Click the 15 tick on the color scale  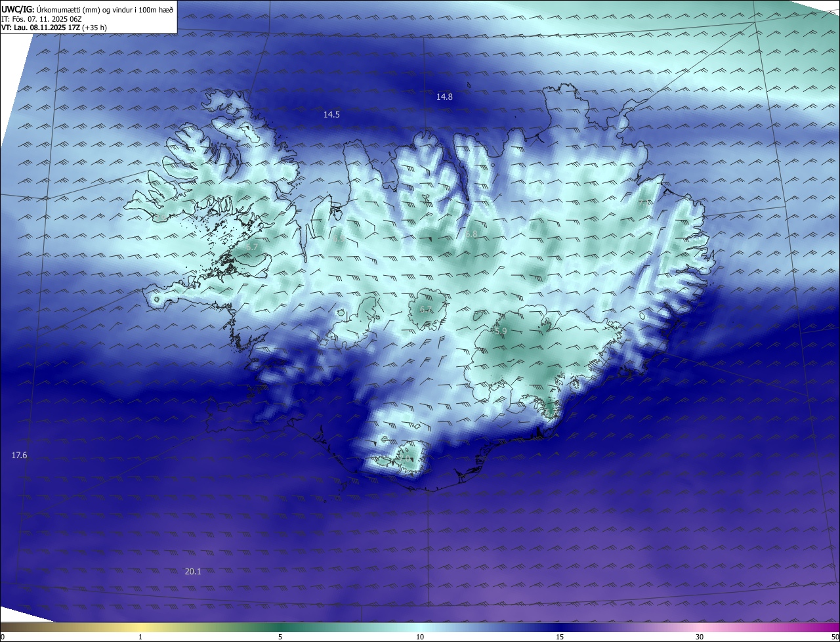(560, 637)
